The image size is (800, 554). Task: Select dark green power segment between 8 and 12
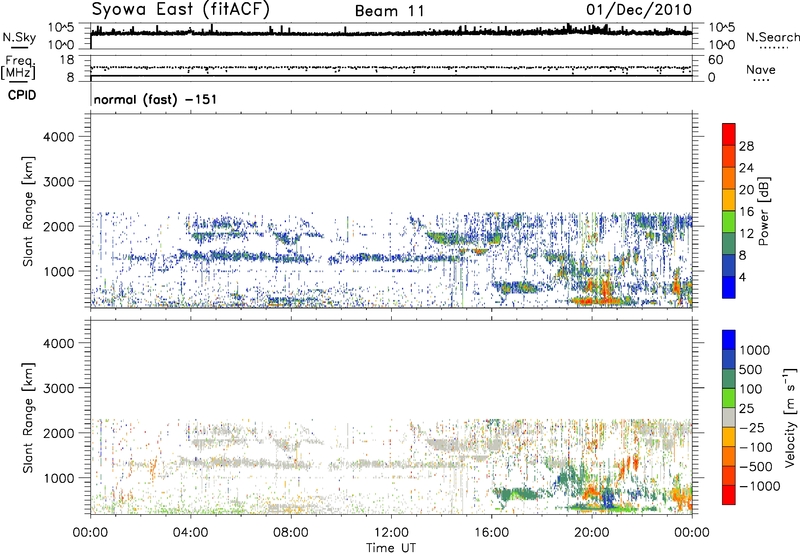(x=729, y=243)
